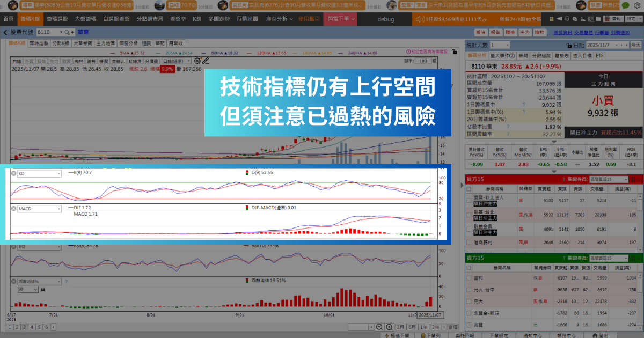Open the 日線(還原) period dropdown
644x338 pixels.
[177, 61]
